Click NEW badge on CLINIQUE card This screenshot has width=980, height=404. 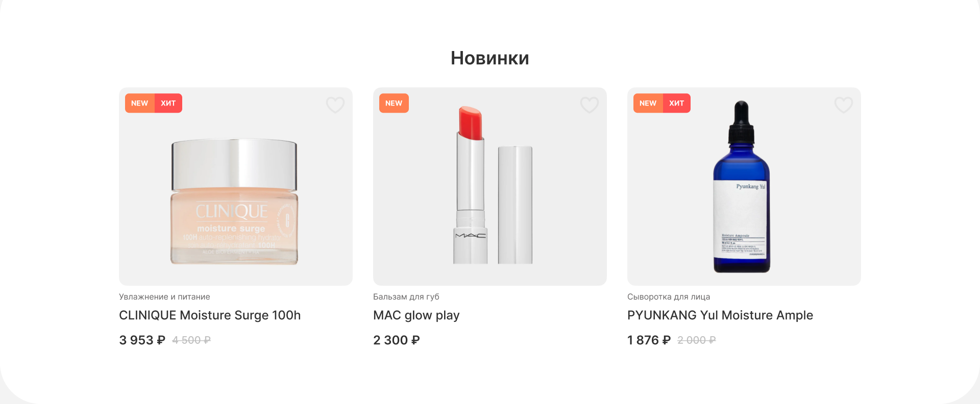click(x=139, y=103)
